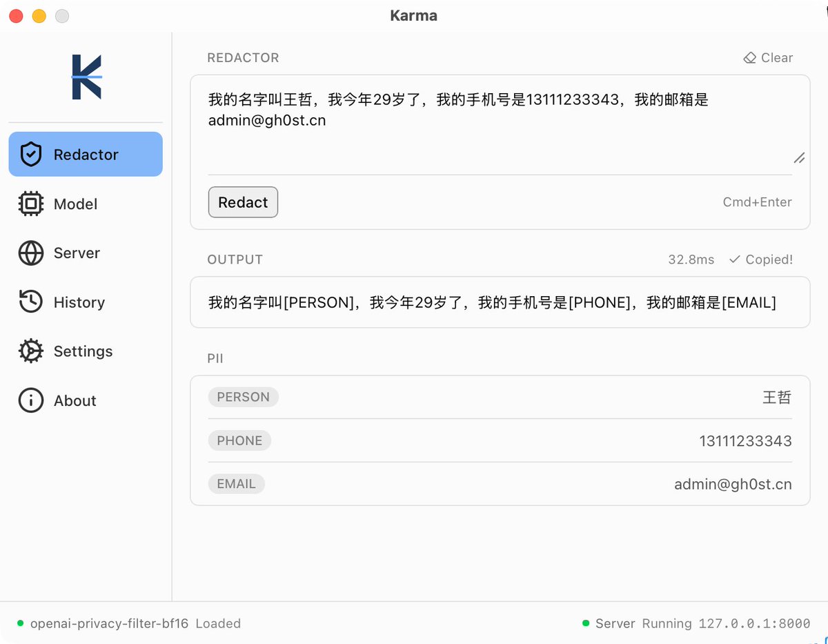
Task: Click the Copied checkmark icon
Action: [x=735, y=260]
